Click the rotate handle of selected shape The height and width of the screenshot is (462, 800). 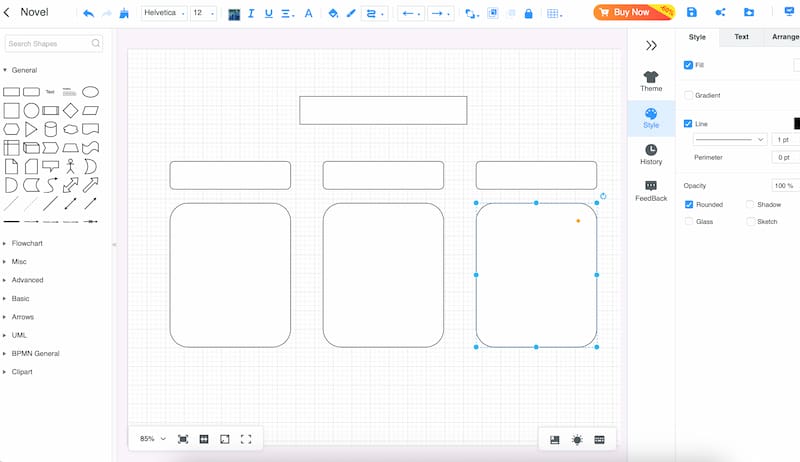(603, 196)
